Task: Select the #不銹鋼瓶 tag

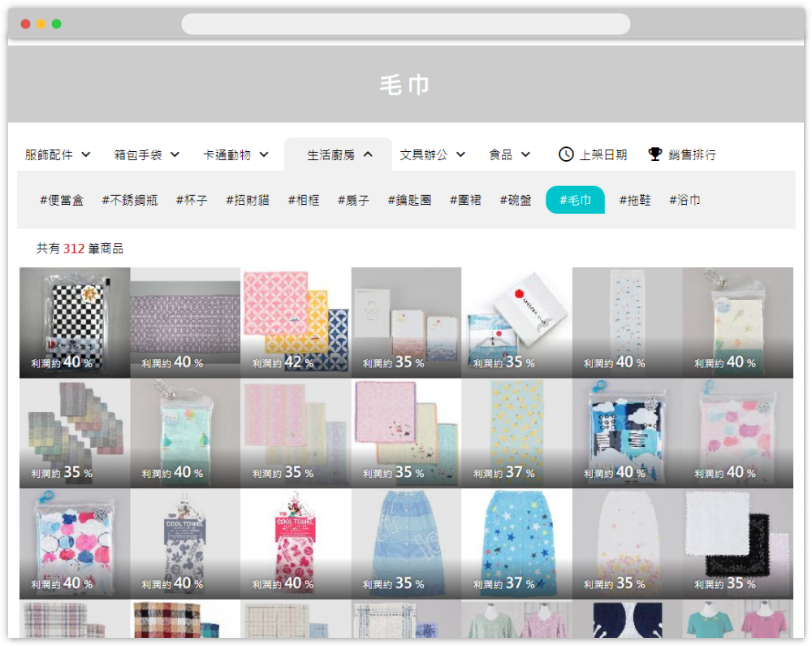Action: click(x=130, y=200)
